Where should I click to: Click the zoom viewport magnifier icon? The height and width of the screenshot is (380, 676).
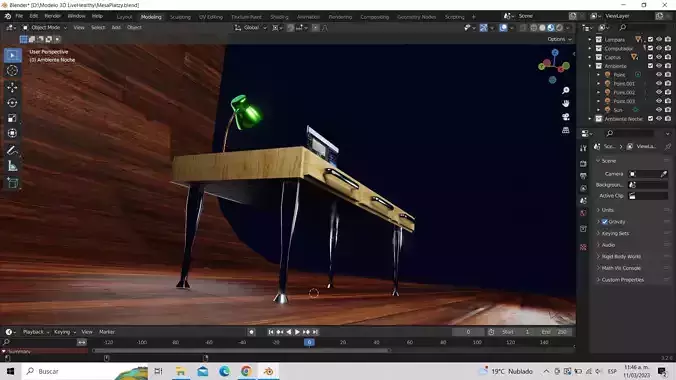566,90
